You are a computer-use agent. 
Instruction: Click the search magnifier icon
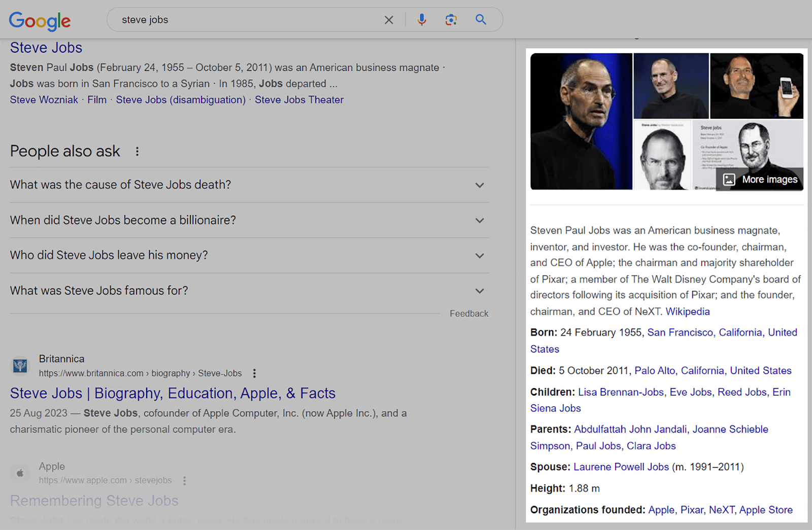click(480, 20)
